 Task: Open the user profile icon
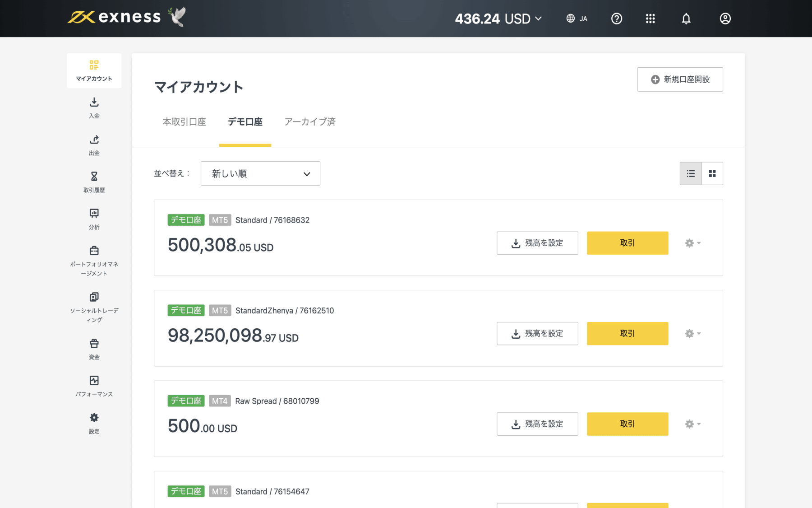pos(725,19)
